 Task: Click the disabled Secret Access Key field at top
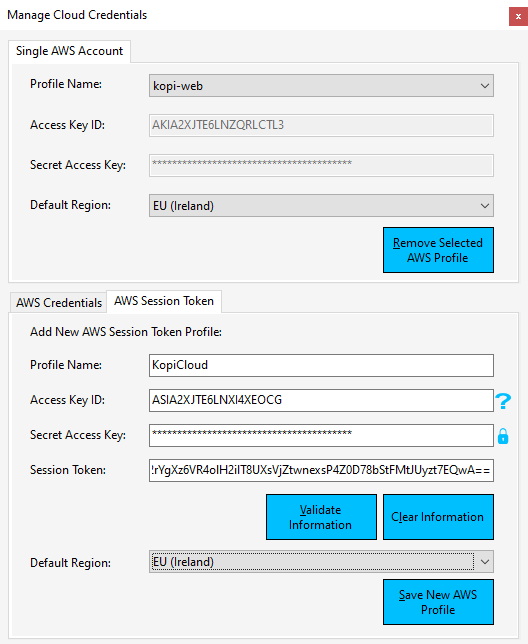tap(321, 166)
